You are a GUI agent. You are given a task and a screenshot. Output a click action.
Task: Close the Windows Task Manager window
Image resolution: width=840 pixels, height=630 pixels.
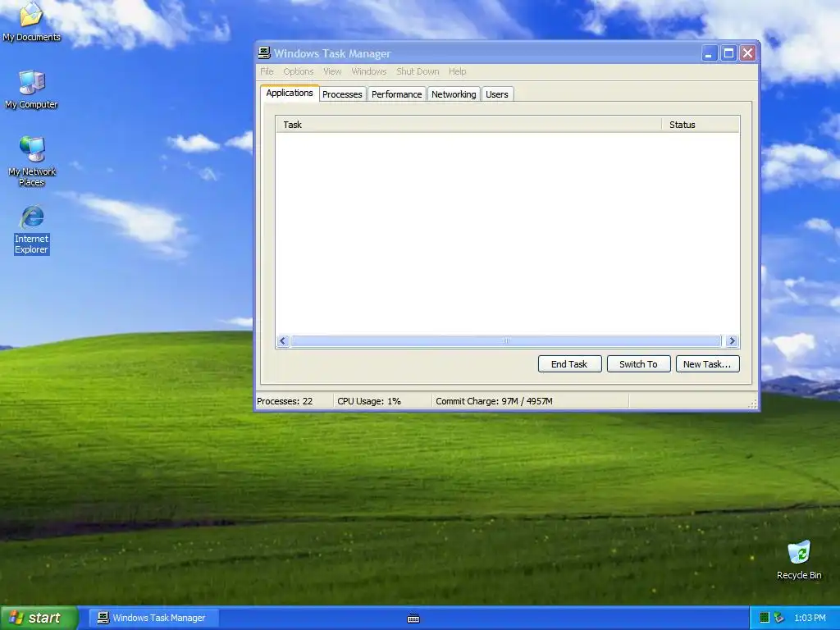747,53
